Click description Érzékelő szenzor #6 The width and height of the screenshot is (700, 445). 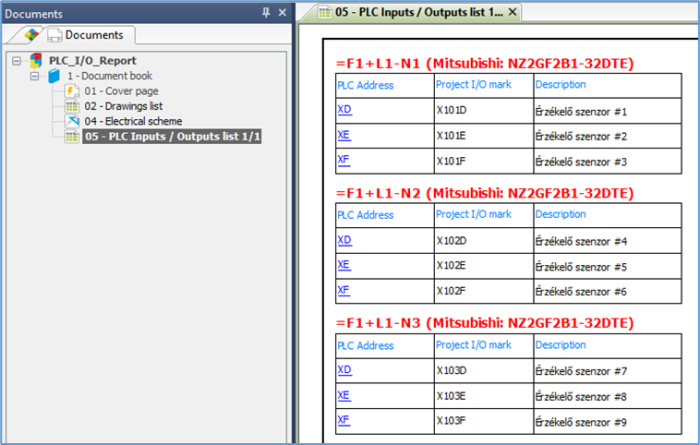pyautogui.click(x=581, y=291)
